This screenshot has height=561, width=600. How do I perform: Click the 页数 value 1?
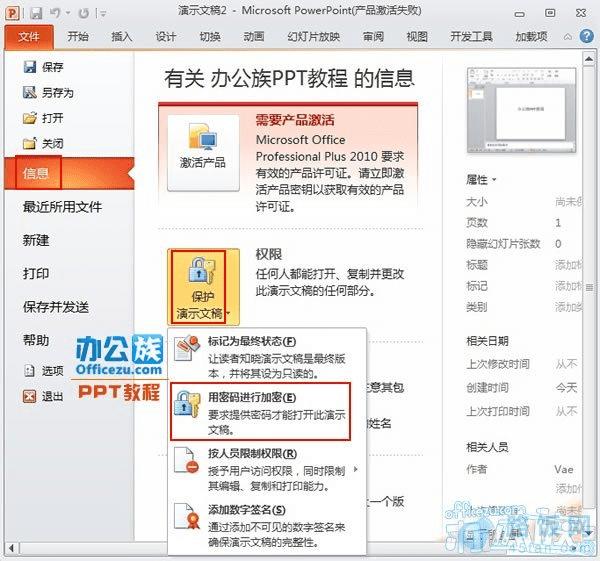click(x=558, y=222)
